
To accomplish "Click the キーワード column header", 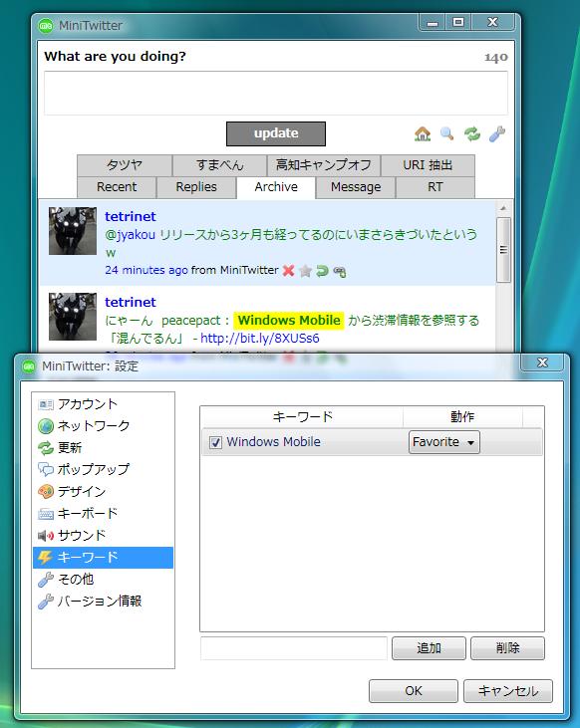I will click(302, 416).
